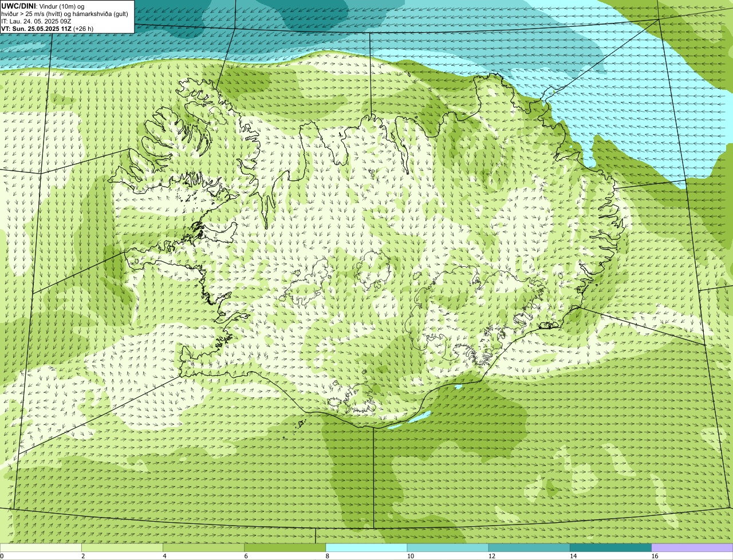Click the light cyan 8–10 m/s legend swatch

pos(366,547)
